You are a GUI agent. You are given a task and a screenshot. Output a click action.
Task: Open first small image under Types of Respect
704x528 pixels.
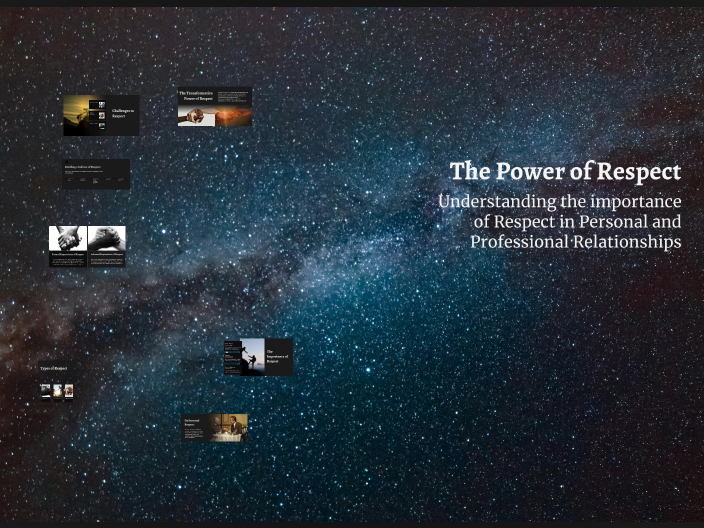click(46, 391)
